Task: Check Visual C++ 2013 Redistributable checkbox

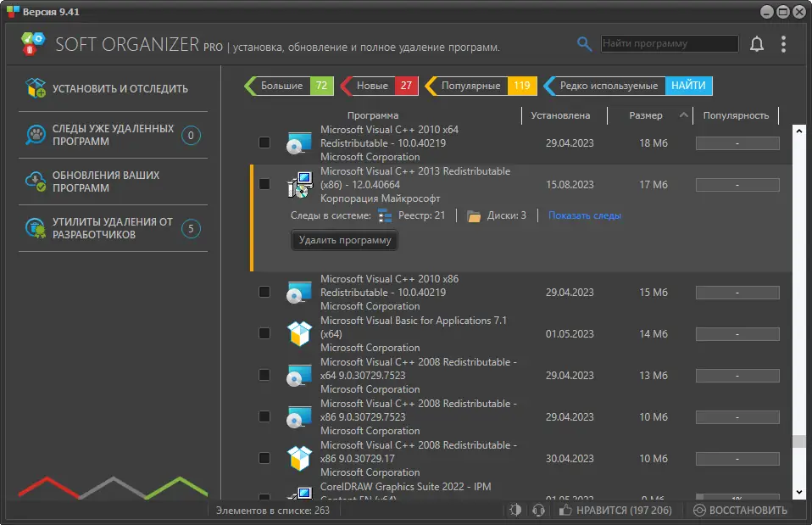Action: [264, 184]
